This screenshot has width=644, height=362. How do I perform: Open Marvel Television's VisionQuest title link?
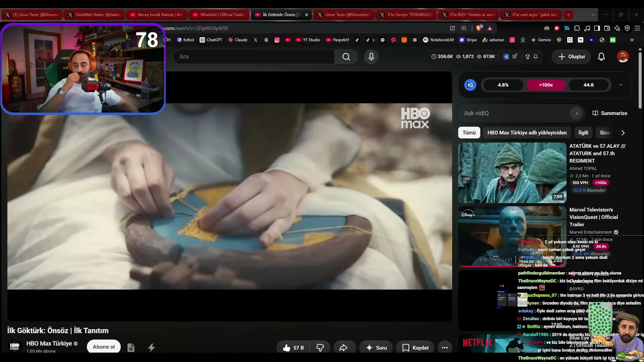pos(594,217)
